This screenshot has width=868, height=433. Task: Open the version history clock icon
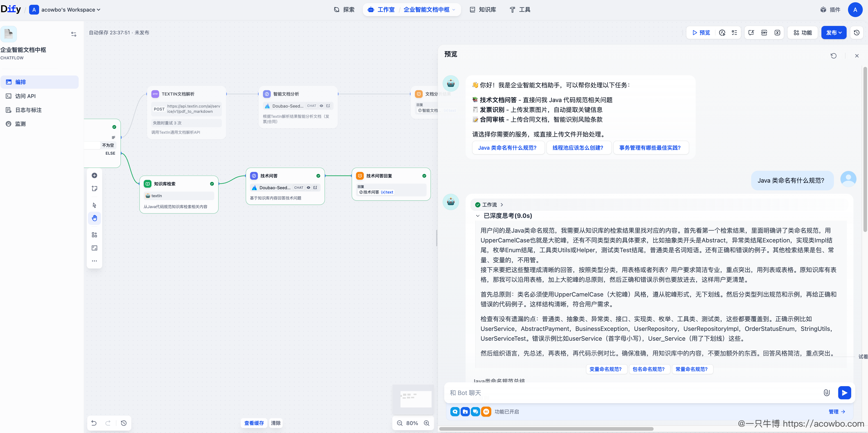tap(857, 33)
